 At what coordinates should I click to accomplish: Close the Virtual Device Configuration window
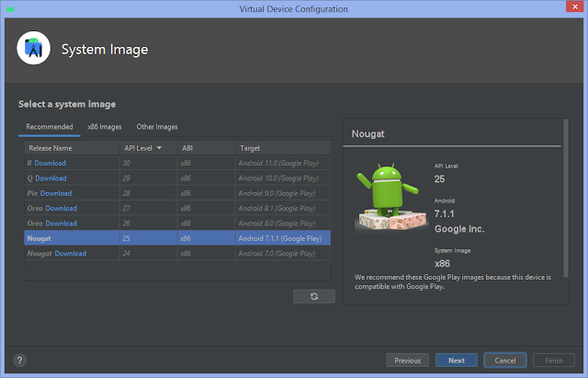575,6
